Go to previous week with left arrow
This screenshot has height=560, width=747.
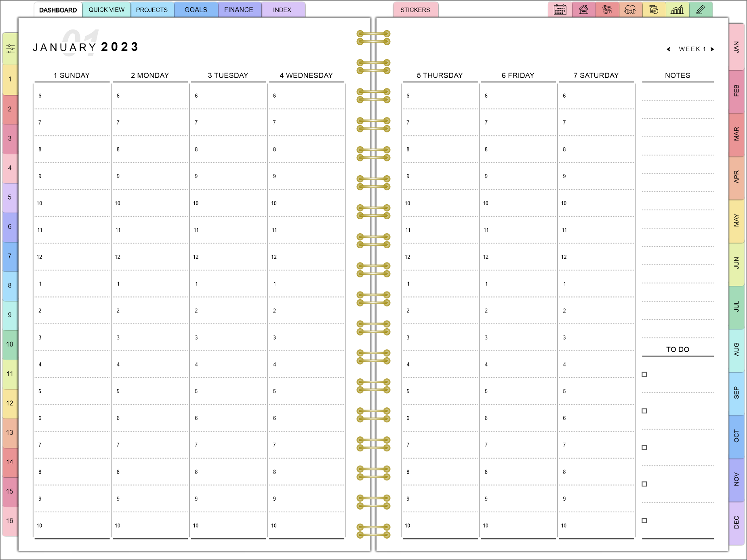pyautogui.click(x=669, y=49)
